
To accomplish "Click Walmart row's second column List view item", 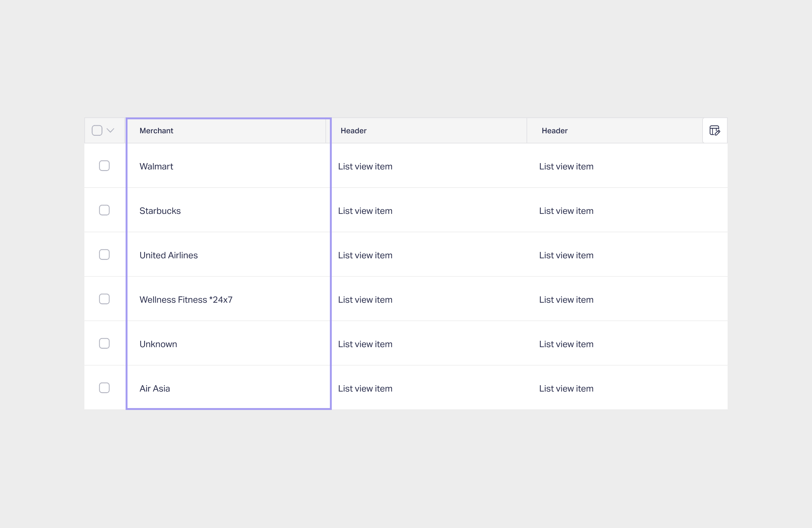I will pyautogui.click(x=365, y=167).
